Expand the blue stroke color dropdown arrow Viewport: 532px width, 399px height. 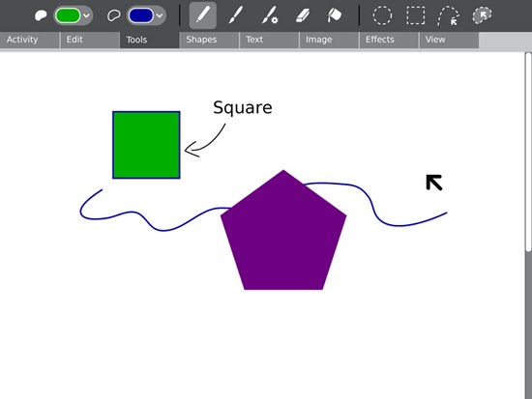point(160,15)
